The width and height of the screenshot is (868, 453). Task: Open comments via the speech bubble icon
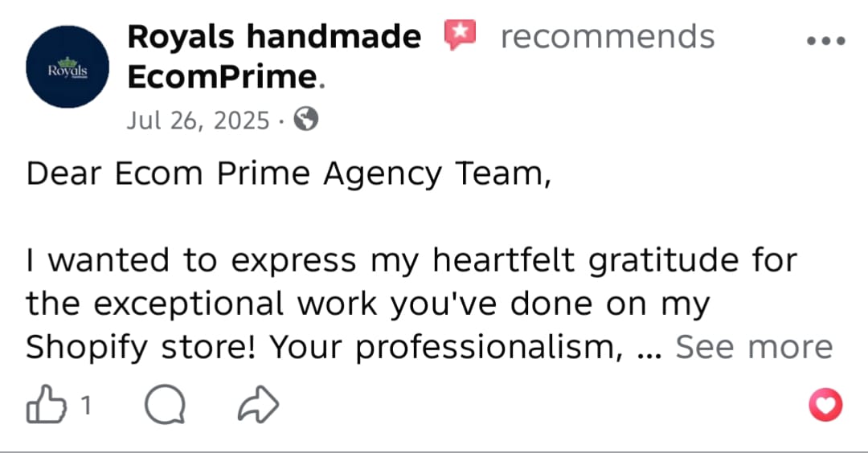(165, 406)
